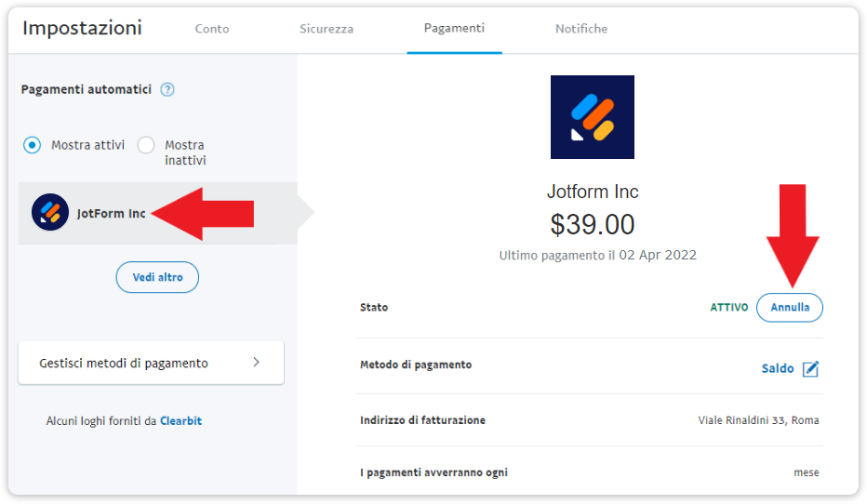Open the Conto tab
This screenshot has height=504, width=867.
[212, 29]
